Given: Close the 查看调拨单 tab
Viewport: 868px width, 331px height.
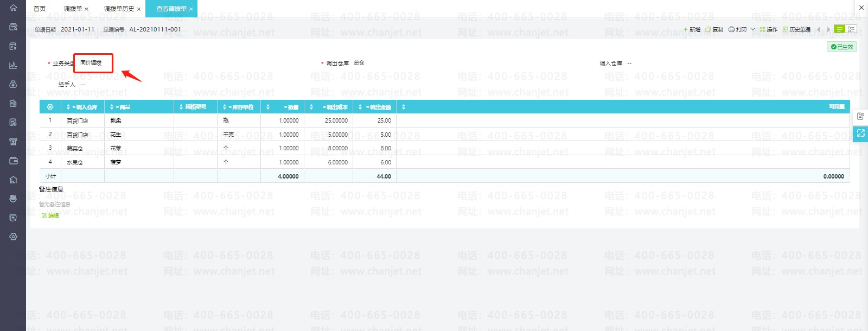Looking at the screenshot, I should coord(191,9).
